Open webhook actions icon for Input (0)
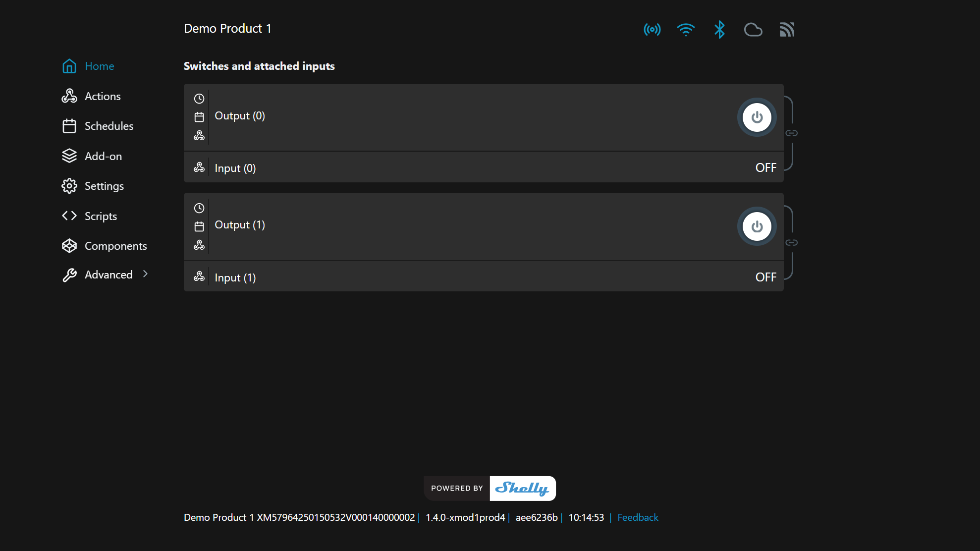Viewport: 980px width, 551px height. (x=199, y=167)
